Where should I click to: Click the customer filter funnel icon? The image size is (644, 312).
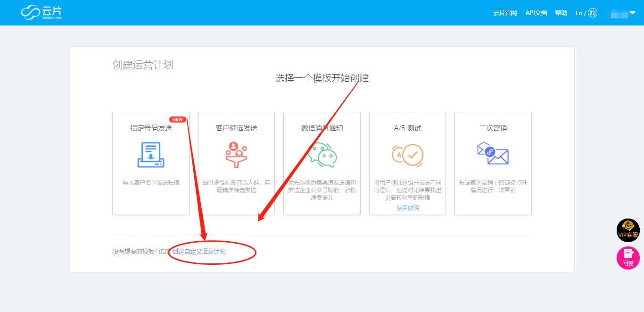(237, 154)
